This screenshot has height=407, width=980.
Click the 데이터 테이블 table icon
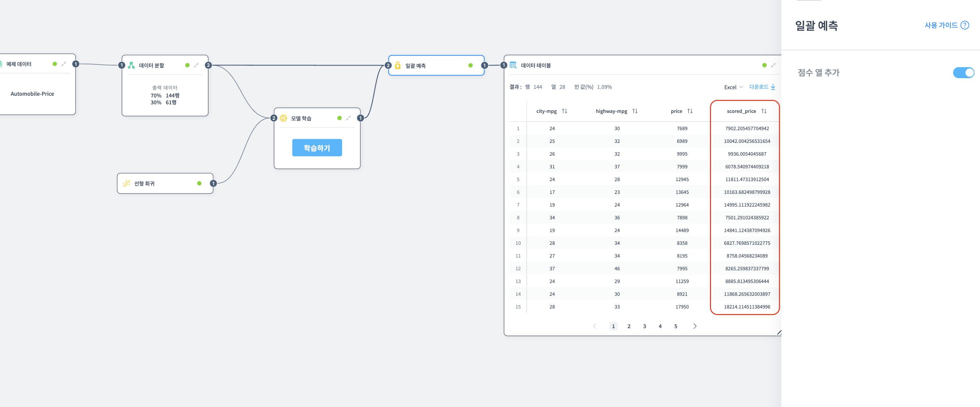tap(513, 65)
